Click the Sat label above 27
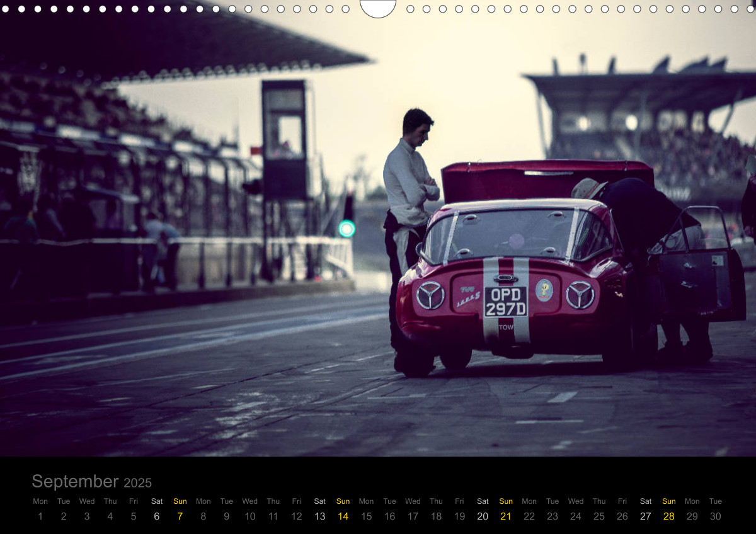This screenshot has width=756, height=534. 646,501
